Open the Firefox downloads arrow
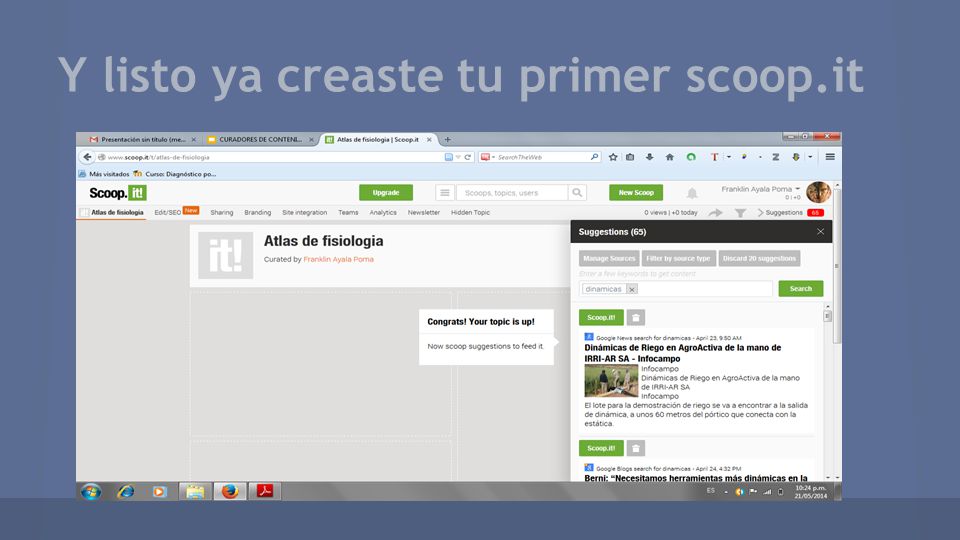Viewport: 960px width, 540px height. point(650,157)
